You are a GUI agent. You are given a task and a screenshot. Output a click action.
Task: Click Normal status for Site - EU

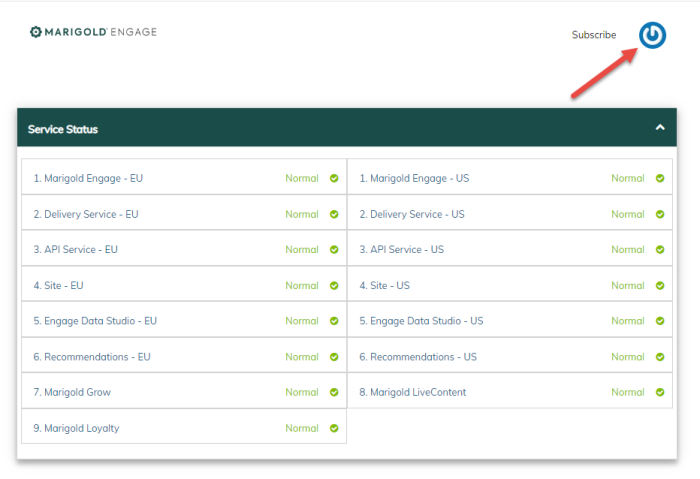(x=301, y=286)
